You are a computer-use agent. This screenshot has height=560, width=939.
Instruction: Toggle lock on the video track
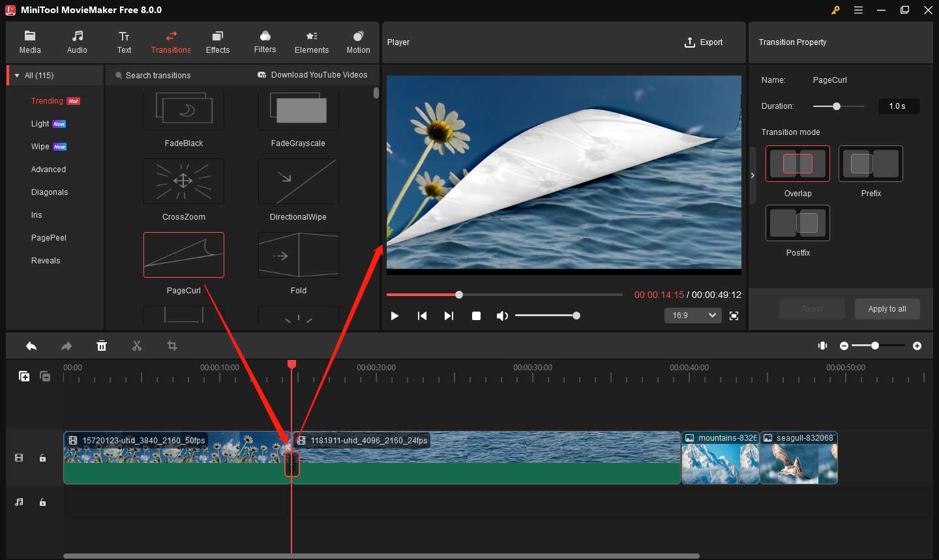coord(42,458)
